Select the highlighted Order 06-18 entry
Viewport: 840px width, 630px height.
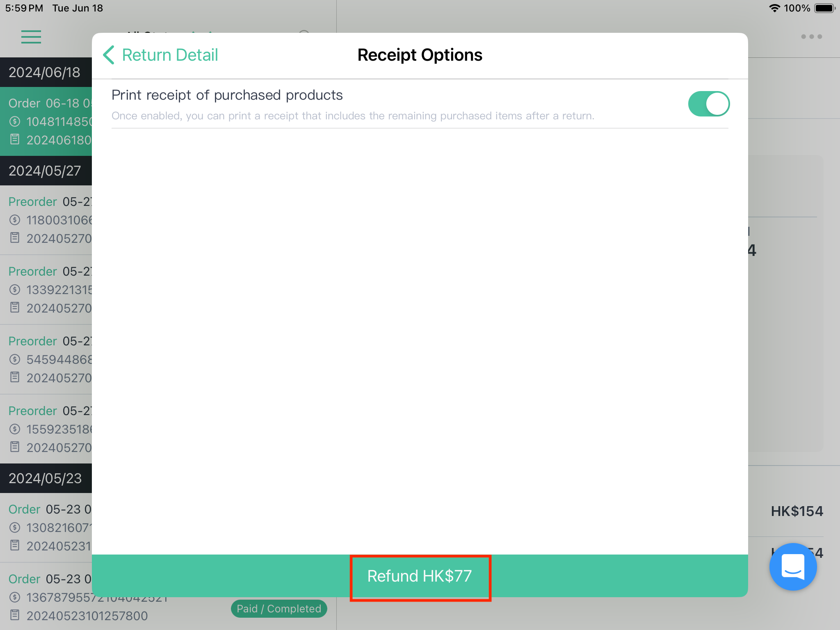pos(46,121)
